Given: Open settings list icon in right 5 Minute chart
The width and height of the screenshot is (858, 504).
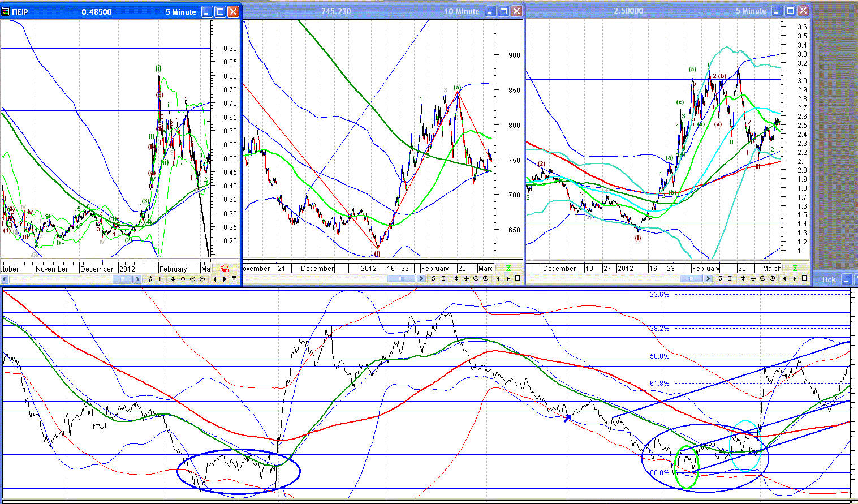Looking at the screenshot, I should [x=804, y=278].
